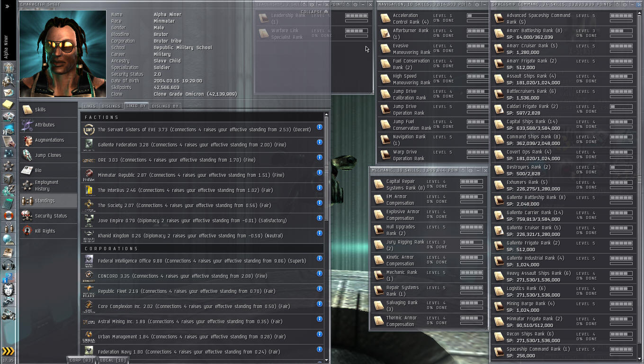This screenshot has height=364, width=644.
Task: Open the Corp [83] chat channel
Action: pyautogui.click(x=81, y=360)
